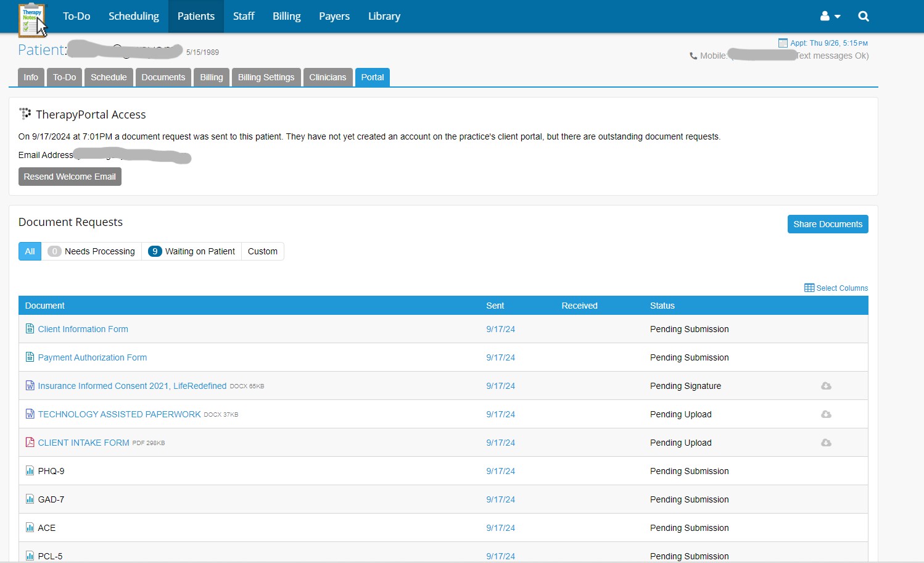Open the CLIENT INTAKE FORM document

click(x=84, y=443)
